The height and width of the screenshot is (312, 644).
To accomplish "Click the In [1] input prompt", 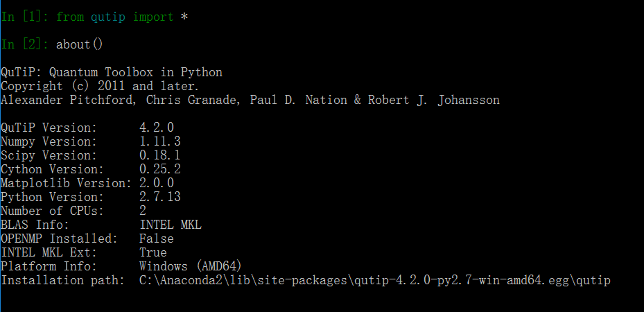I will (24, 17).
